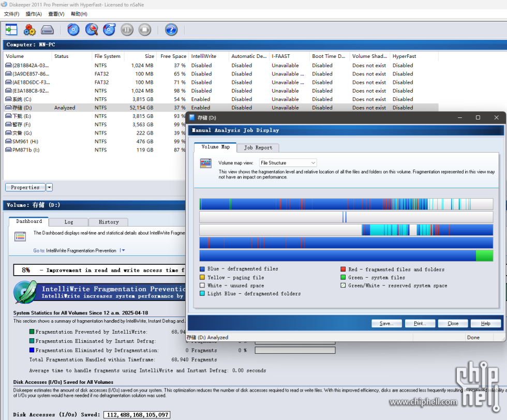Click the Green system files legend swatch
507x420 pixels.
pos(343,277)
